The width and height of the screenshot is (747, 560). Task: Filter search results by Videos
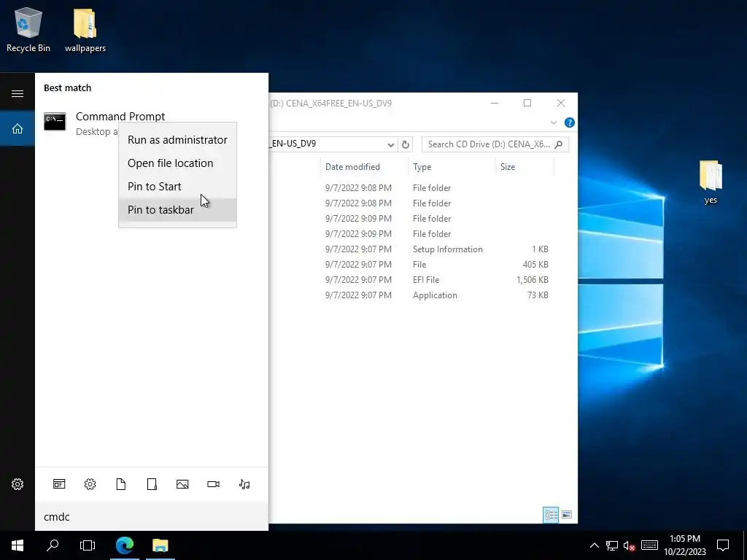214,484
